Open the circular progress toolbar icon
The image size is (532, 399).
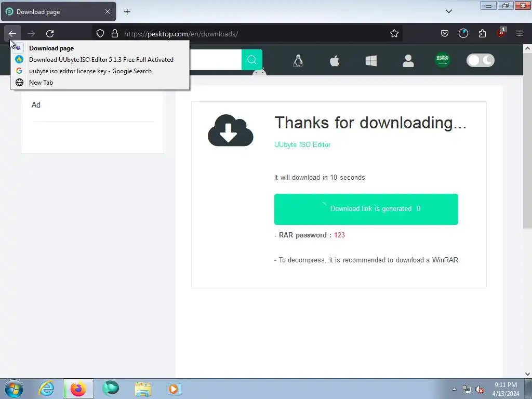(x=463, y=34)
